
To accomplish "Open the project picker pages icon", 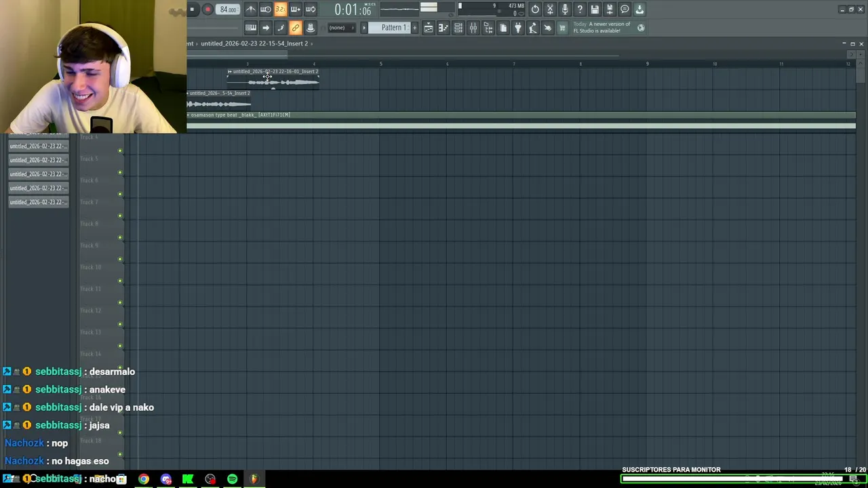I will pyautogui.click(x=503, y=28).
